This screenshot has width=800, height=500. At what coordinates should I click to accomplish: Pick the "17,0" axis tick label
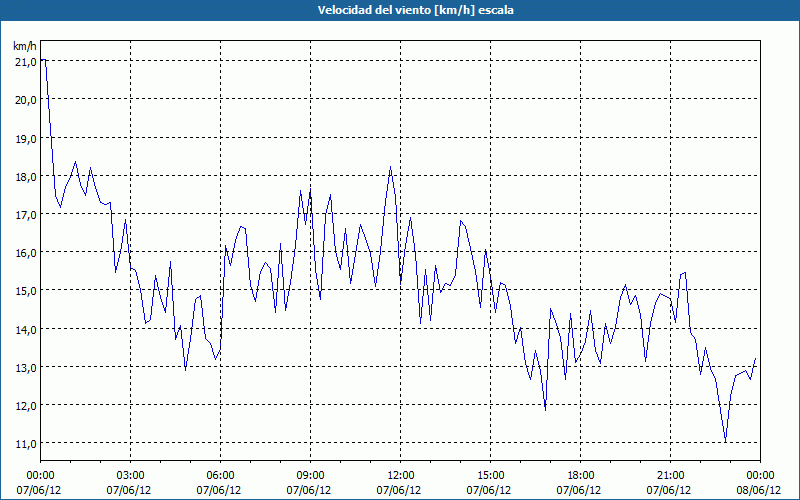(x=26, y=215)
